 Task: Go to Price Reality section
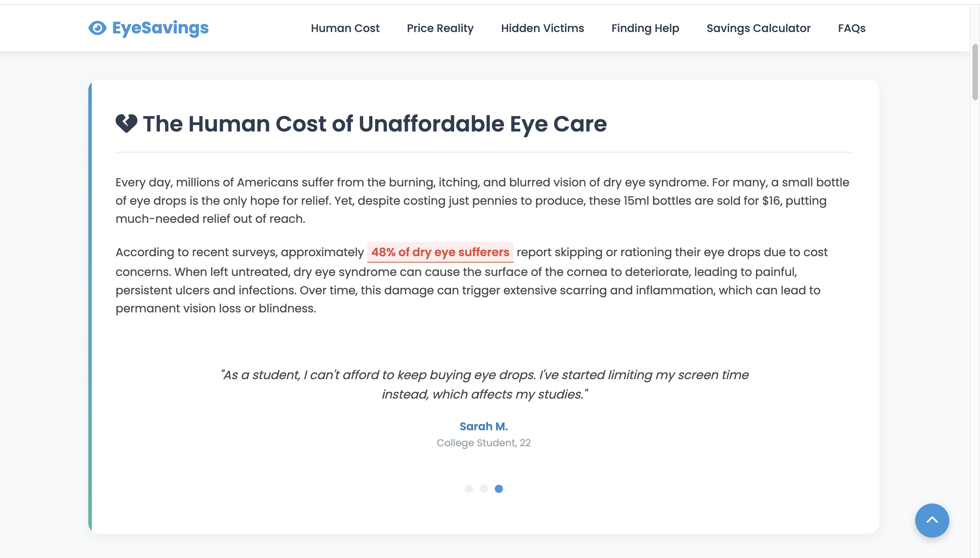(x=440, y=28)
